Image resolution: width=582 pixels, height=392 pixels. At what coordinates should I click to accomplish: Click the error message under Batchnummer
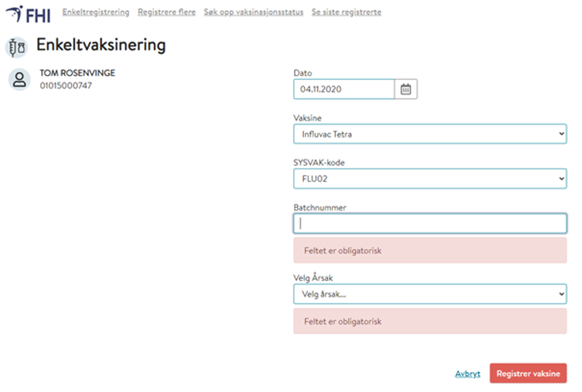click(x=430, y=251)
